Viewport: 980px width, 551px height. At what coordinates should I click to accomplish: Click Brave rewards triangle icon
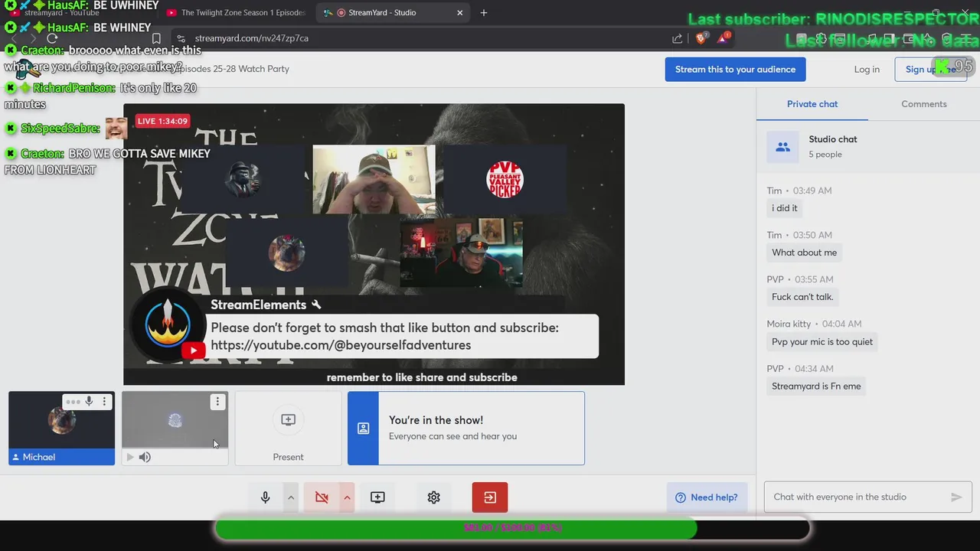coord(723,38)
